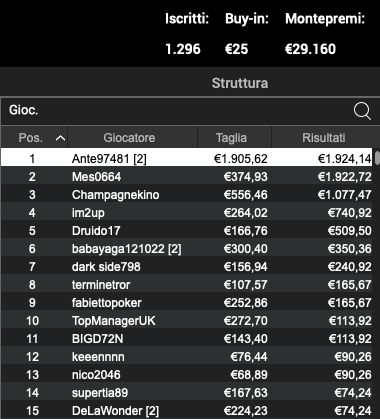Select the im2up row
This screenshot has height=419, width=380.
pos(187,212)
